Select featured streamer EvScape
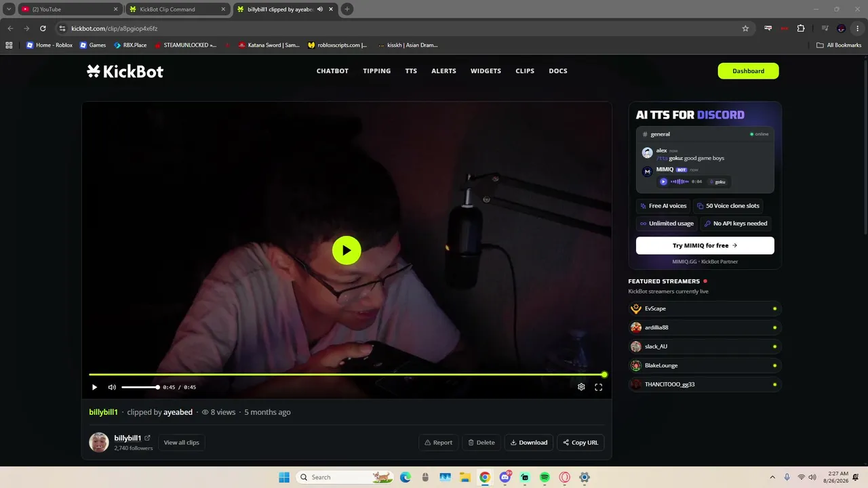The image size is (868, 488). (705, 308)
